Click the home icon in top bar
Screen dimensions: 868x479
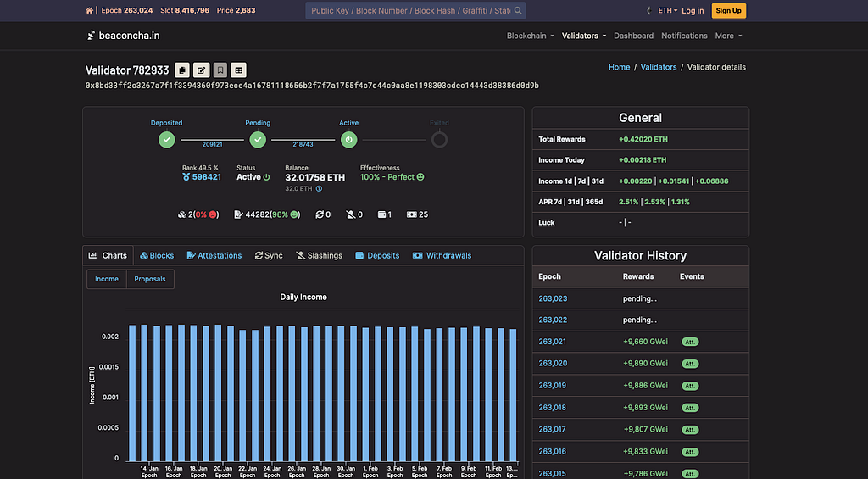(x=89, y=10)
